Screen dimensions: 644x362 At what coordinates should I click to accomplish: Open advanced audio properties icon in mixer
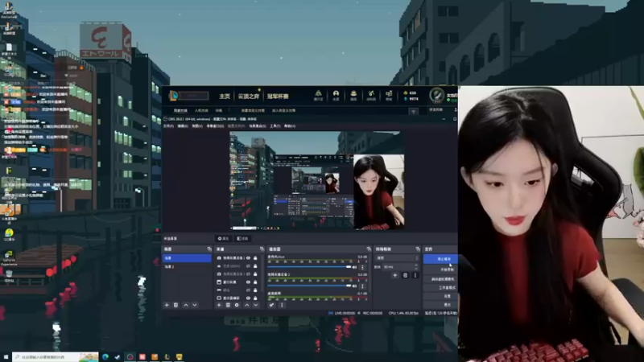(x=271, y=305)
